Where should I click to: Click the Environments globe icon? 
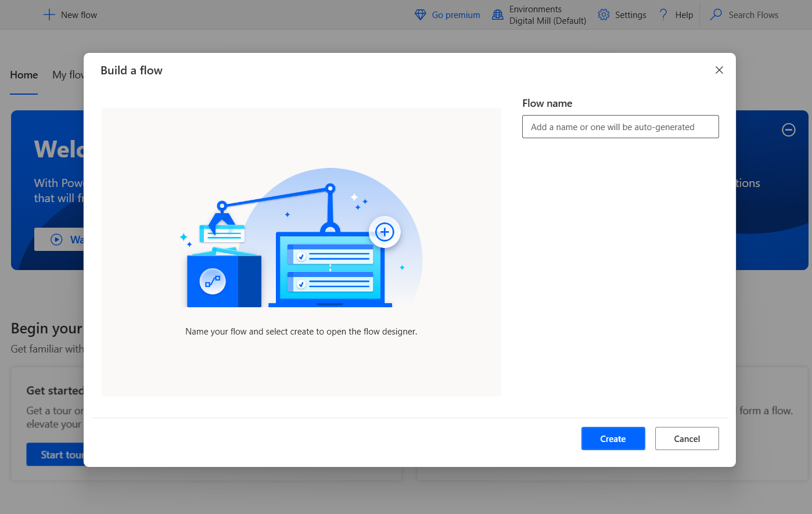[498, 15]
